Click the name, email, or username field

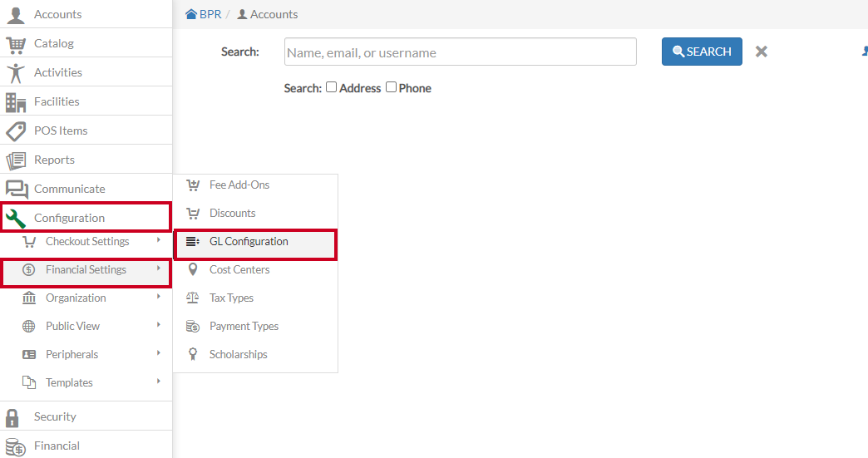click(460, 52)
